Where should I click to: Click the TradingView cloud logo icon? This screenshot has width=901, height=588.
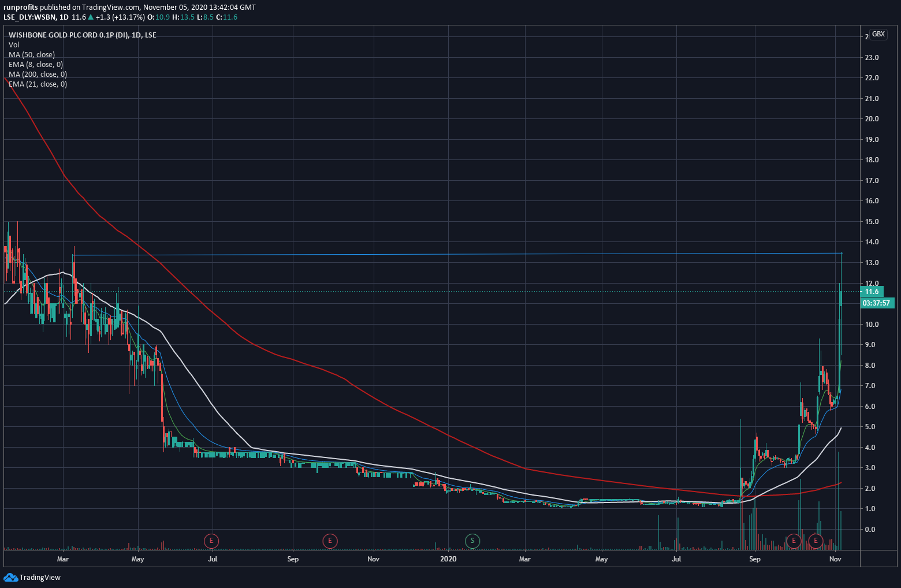10,577
